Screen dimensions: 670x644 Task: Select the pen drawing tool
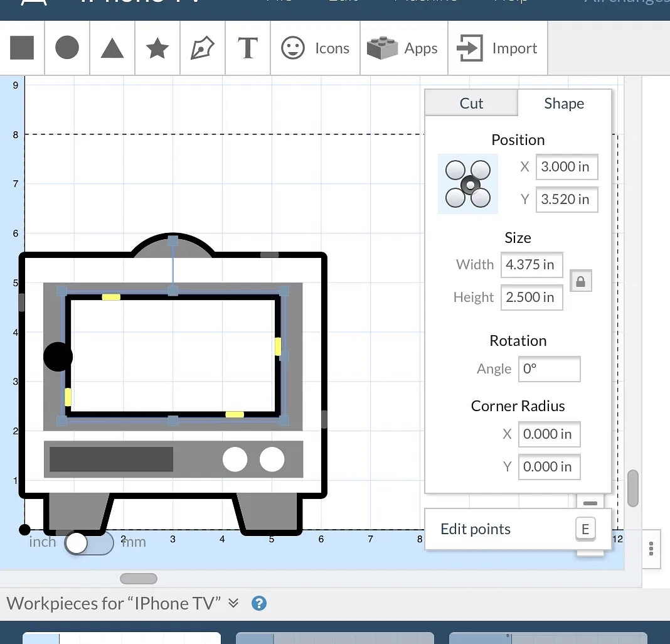click(203, 48)
